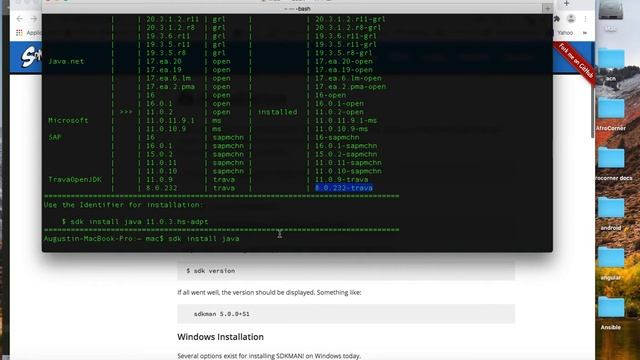
Task: Click the browser forward arrow
Action: coord(34,19)
